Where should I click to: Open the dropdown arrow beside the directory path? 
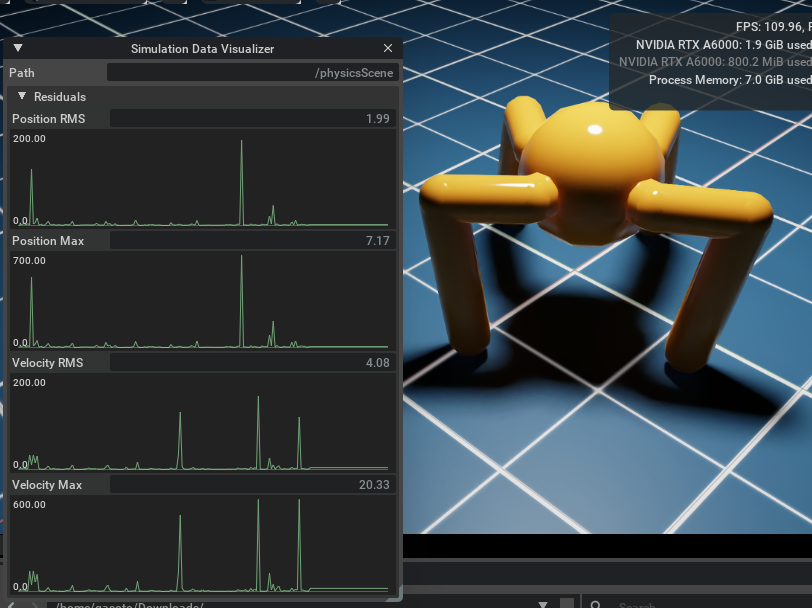543,604
